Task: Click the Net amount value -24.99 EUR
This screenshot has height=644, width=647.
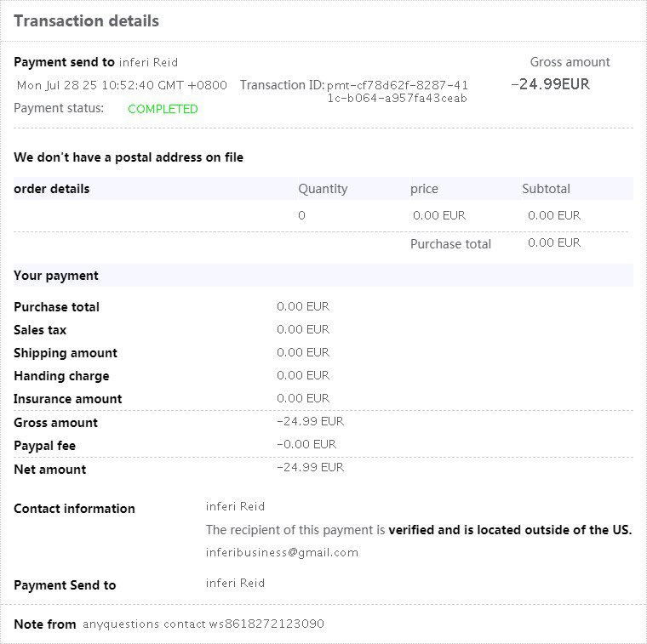Action: [310, 467]
